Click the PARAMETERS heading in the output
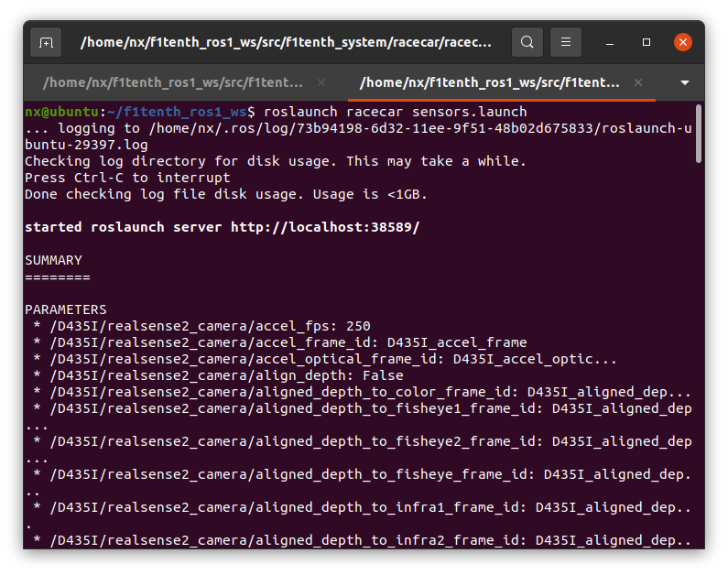This screenshot has width=728, height=575. point(65,309)
